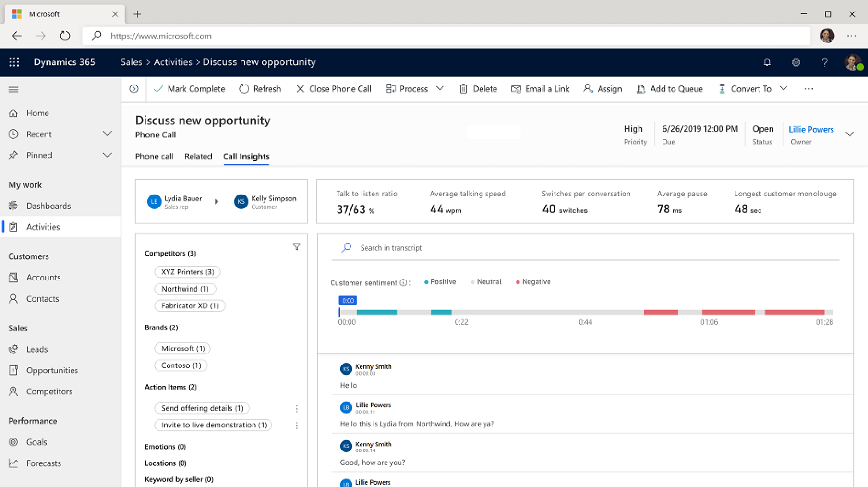868x487 pixels.
Task: Open the Dynamics 365 app launcher grid
Action: 13,62
